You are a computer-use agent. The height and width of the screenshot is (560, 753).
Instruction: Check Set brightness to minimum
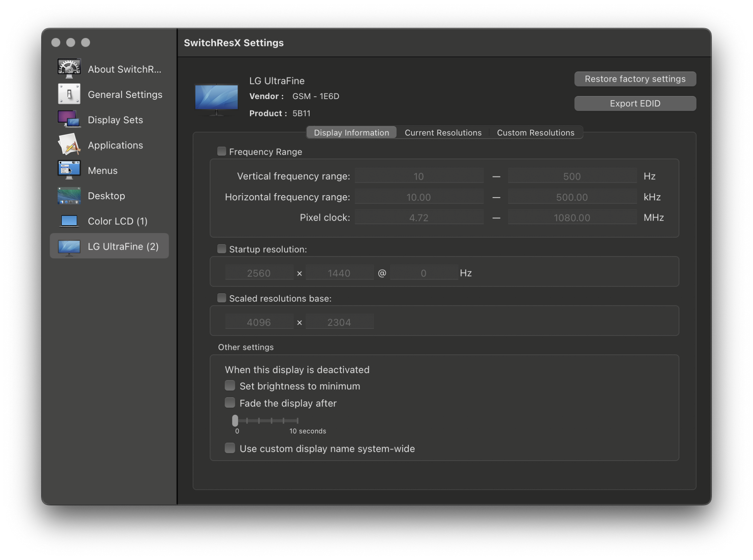230,386
